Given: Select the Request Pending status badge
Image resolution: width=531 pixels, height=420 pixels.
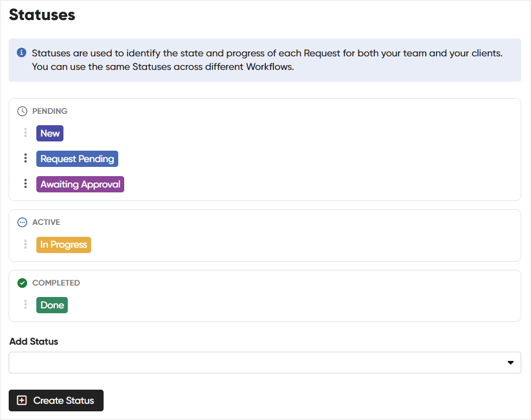Looking at the screenshot, I should 77,159.
